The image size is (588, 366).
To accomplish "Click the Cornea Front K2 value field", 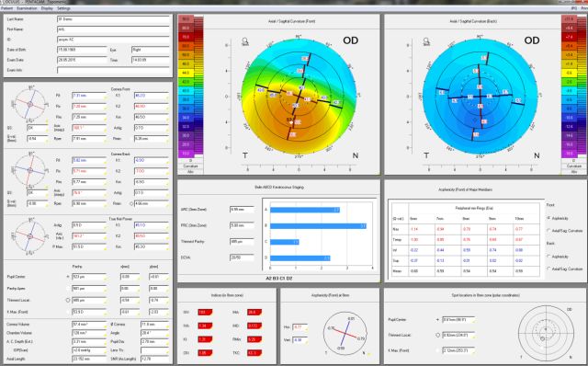I will (151, 107).
